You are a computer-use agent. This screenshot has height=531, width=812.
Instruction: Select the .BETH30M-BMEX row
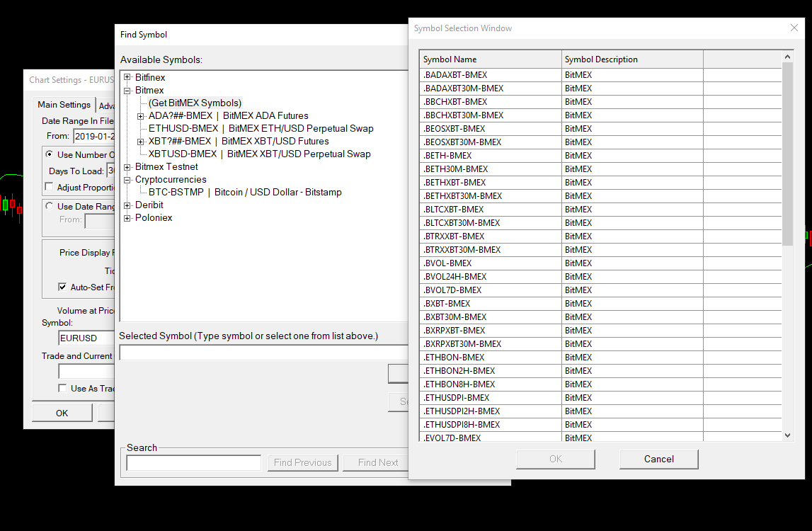(601, 169)
